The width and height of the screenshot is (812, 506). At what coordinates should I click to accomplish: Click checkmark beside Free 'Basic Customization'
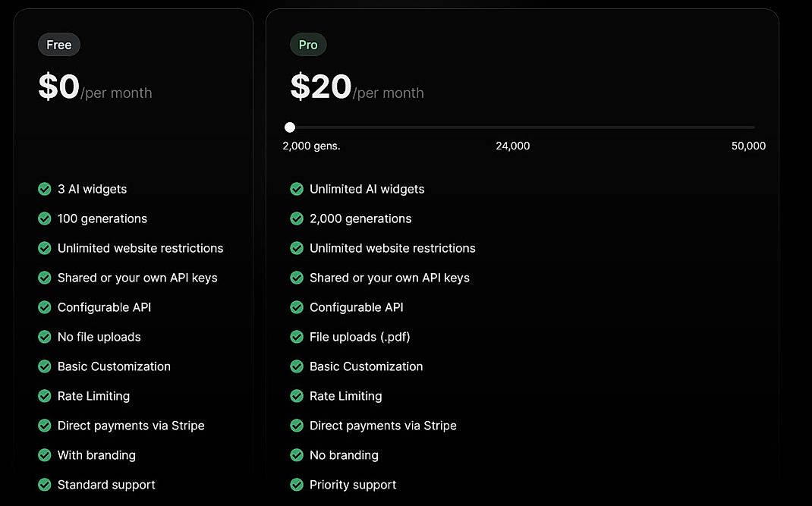click(x=45, y=366)
